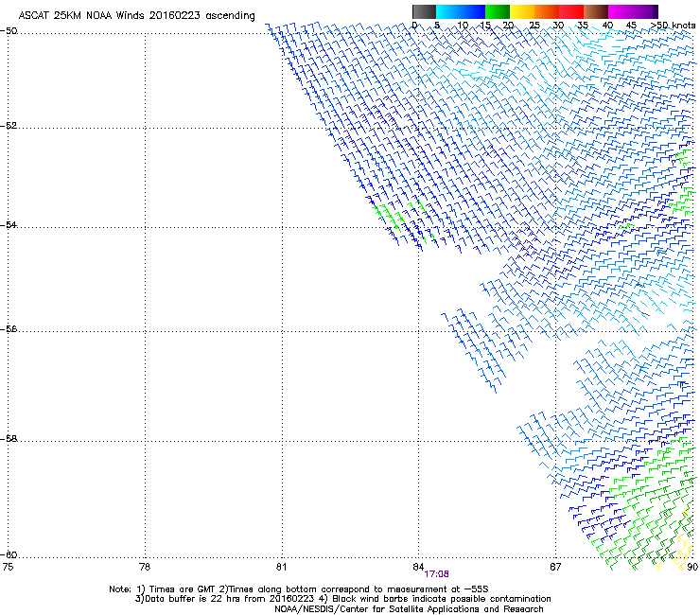This screenshot has width=700, height=615.
Task: Click the '10' legend scale label
Action: (463, 26)
